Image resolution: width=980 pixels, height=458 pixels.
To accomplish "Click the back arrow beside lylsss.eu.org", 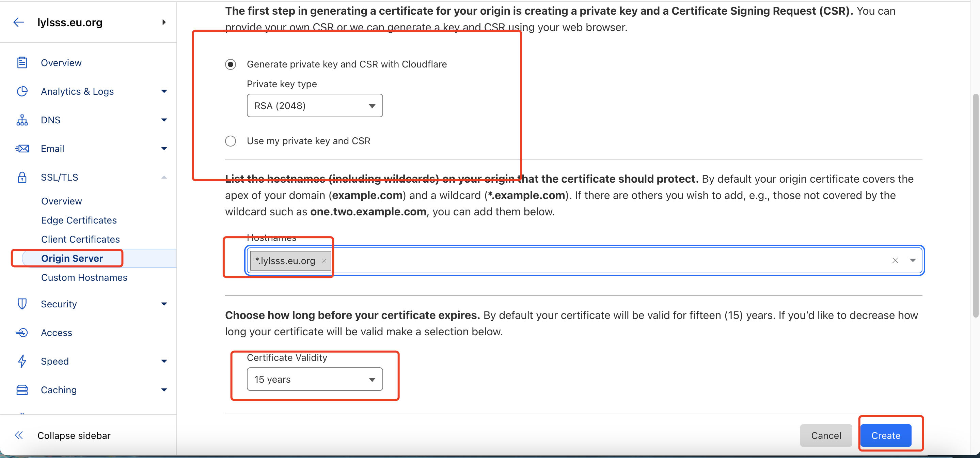I will [19, 22].
